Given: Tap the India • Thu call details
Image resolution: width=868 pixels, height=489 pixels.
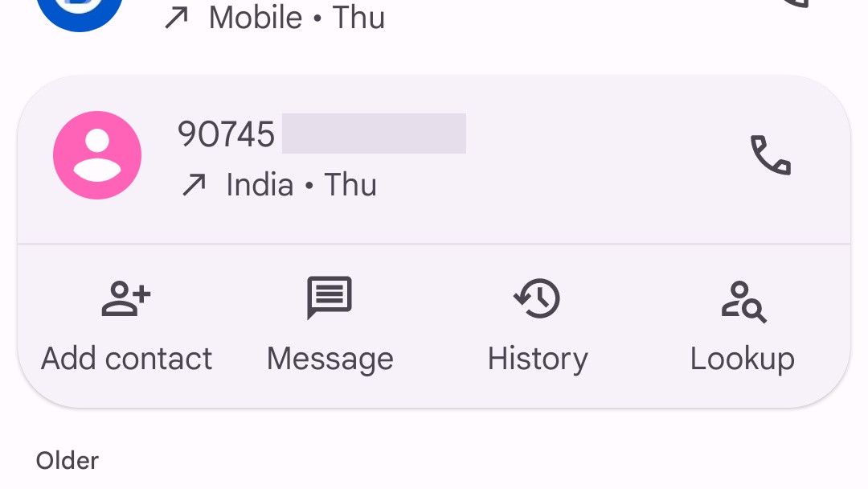Looking at the screenshot, I should tap(301, 185).
